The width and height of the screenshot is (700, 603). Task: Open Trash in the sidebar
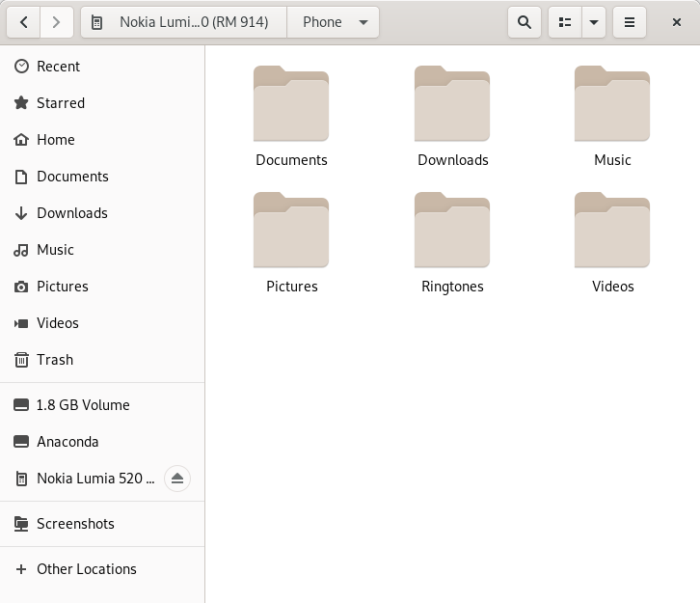(x=54, y=360)
